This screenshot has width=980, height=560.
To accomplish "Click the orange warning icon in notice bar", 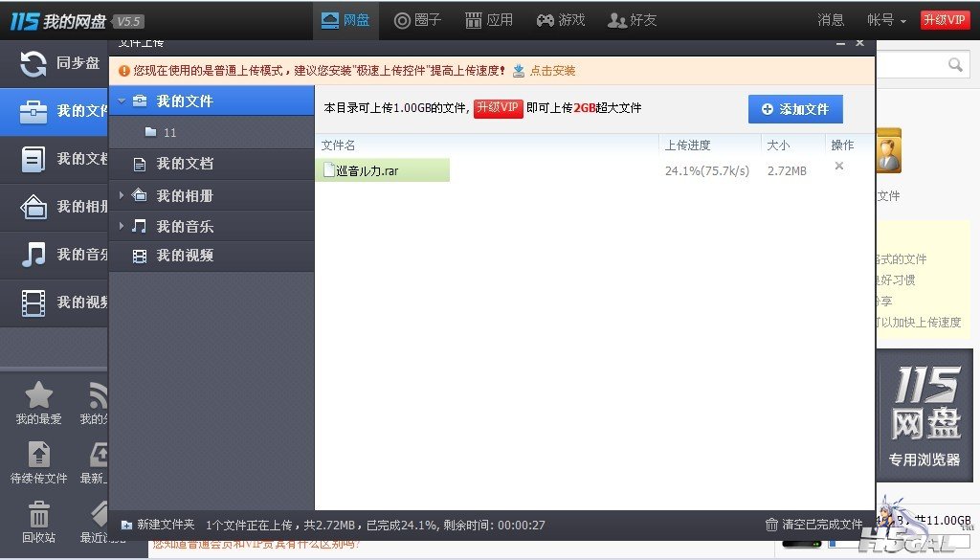I will [123, 71].
